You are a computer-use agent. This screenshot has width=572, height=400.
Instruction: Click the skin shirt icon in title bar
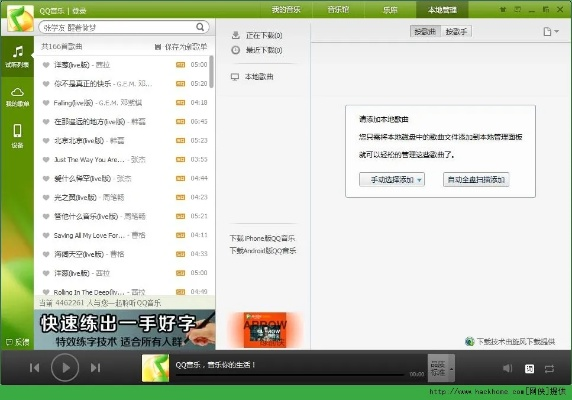(503, 9)
